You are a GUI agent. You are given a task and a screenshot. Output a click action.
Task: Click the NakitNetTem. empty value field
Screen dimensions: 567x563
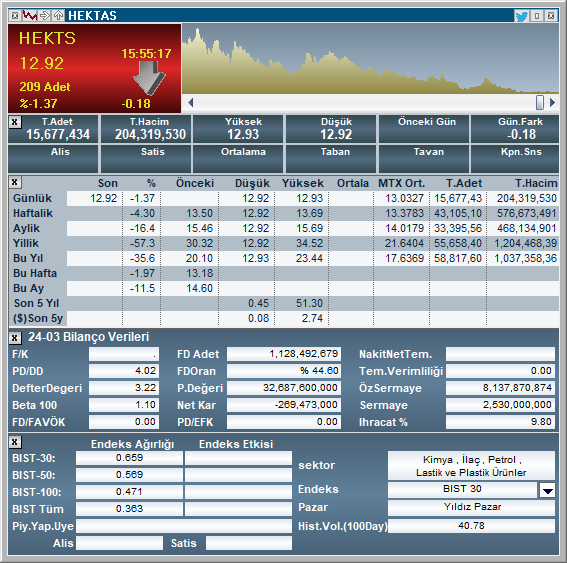point(500,354)
